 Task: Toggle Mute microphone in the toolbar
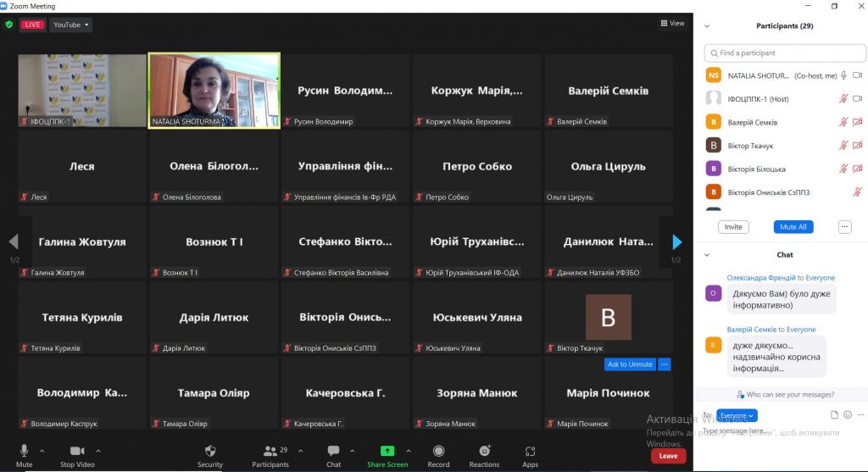point(24,451)
